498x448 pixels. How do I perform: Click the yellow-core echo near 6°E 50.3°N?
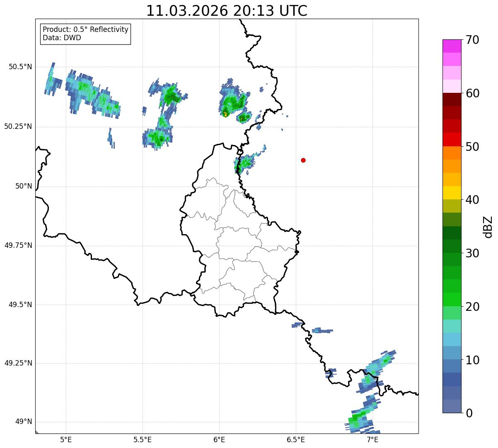click(x=225, y=114)
